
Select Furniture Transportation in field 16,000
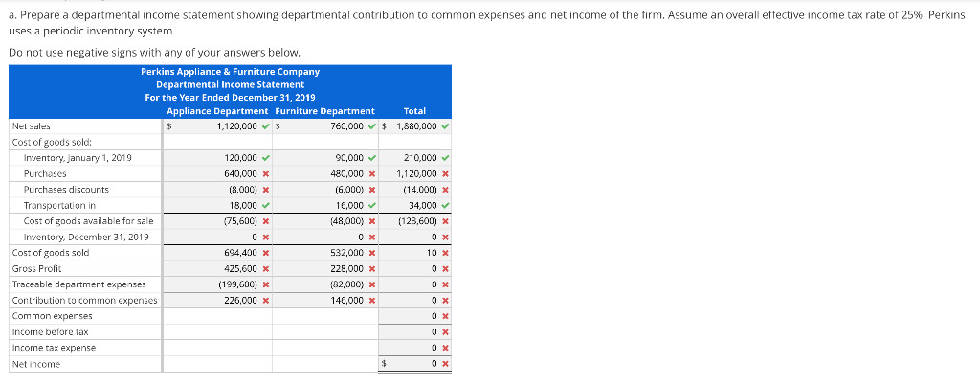[324, 205]
